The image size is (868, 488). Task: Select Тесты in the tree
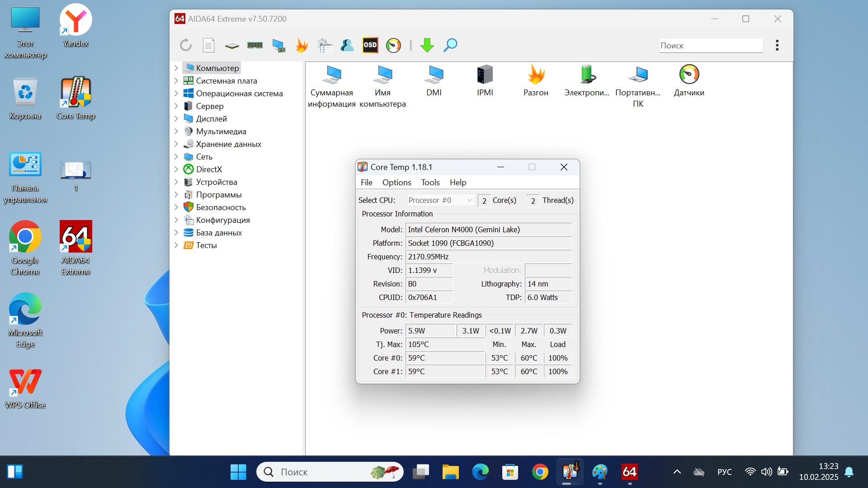pos(206,245)
